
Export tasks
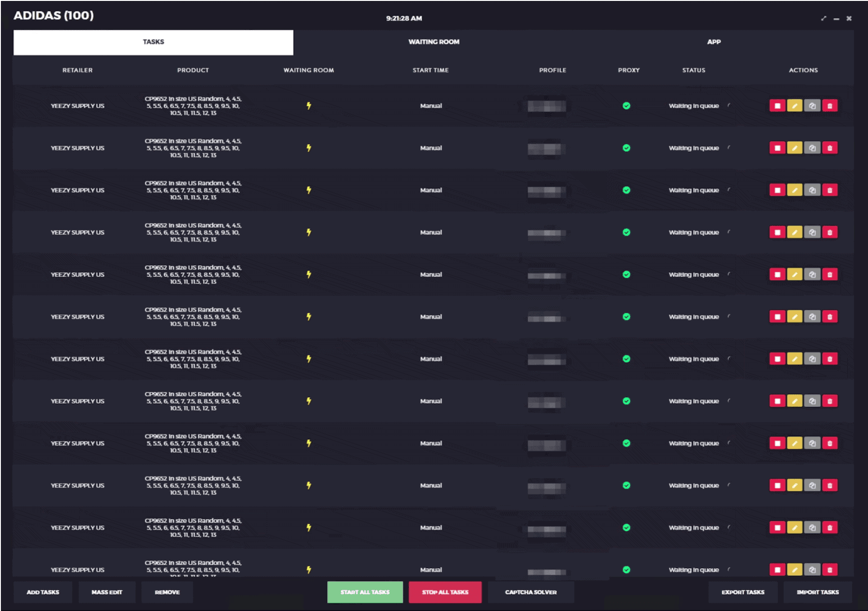coord(743,592)
